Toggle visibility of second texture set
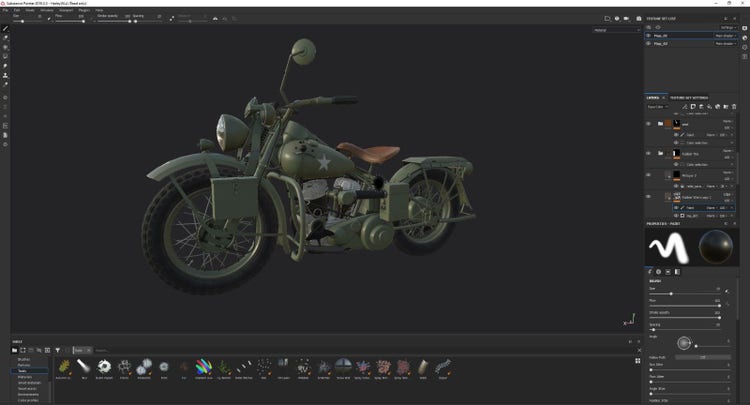The width and height of the screenshot is (750, 405). click(x=649, y=44)
